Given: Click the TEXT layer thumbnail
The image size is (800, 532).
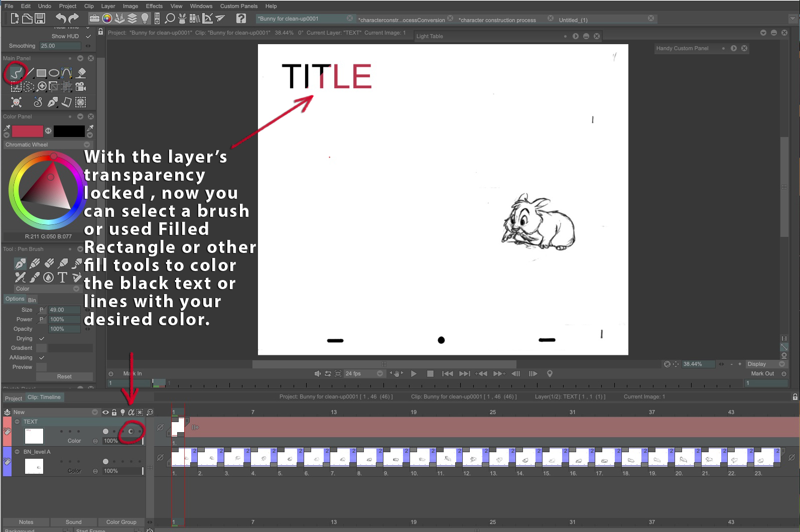Looking at the screenshot, I should click(x=34, y=436).
